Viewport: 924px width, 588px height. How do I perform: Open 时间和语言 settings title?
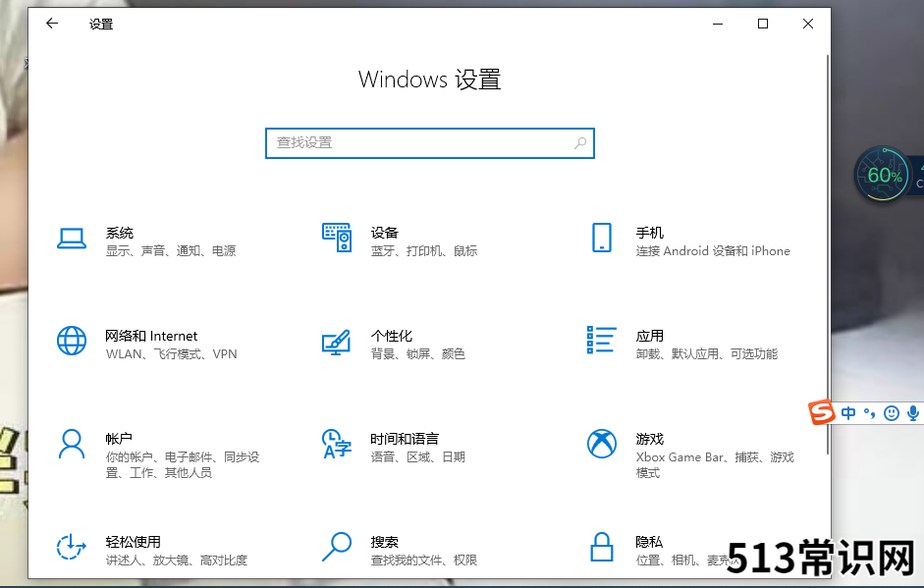[x=405, y=439]
